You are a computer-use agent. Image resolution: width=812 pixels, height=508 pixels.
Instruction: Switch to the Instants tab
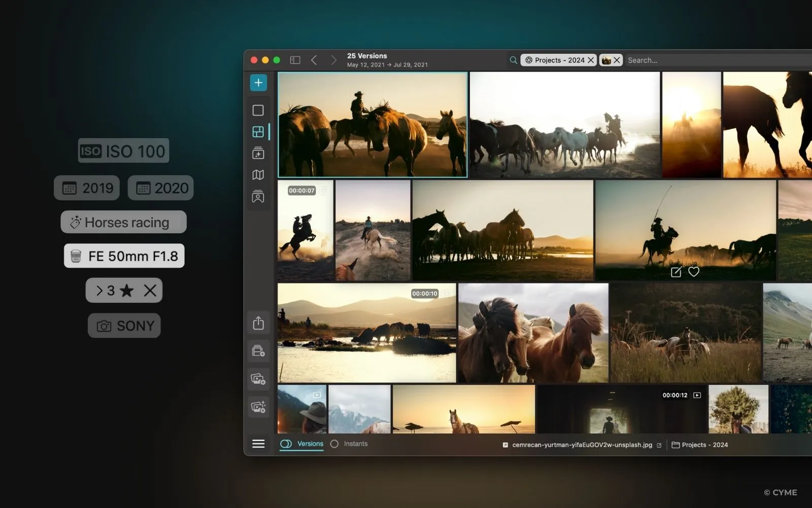355,443
